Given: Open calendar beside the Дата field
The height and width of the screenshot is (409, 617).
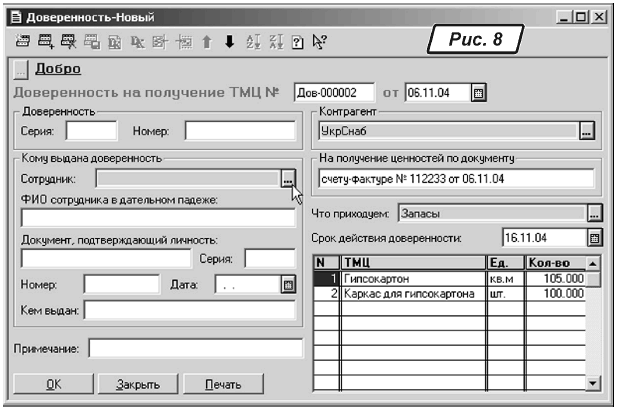Looking at the screenshot, I should pos(288,285).
